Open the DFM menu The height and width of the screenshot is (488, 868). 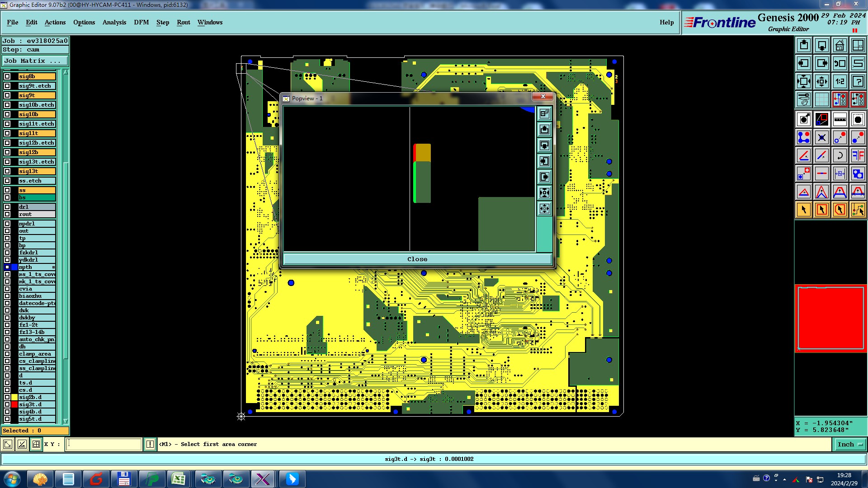141,22
